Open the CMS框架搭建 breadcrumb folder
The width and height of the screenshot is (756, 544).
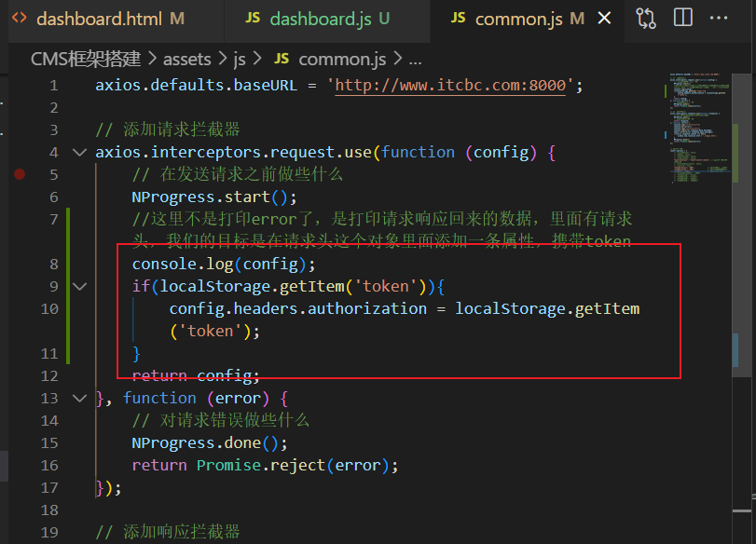[86, 60]
